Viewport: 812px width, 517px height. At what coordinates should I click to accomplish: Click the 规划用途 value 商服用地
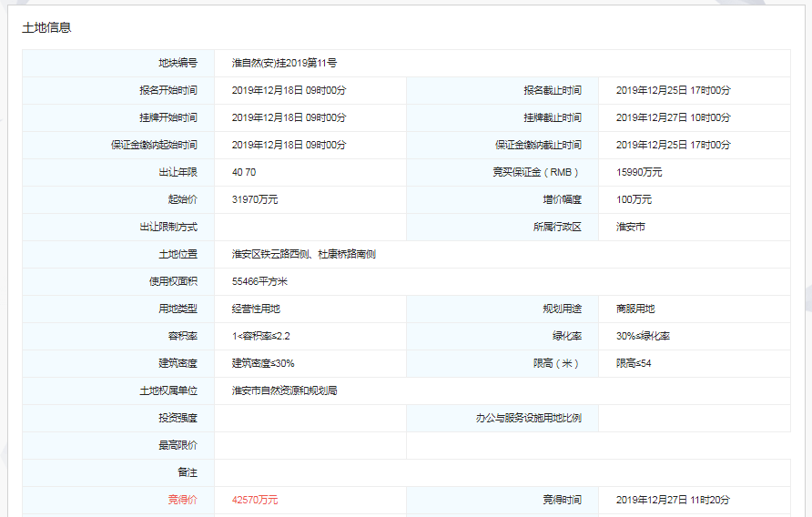pyautogui.click(x=634, y=309)
